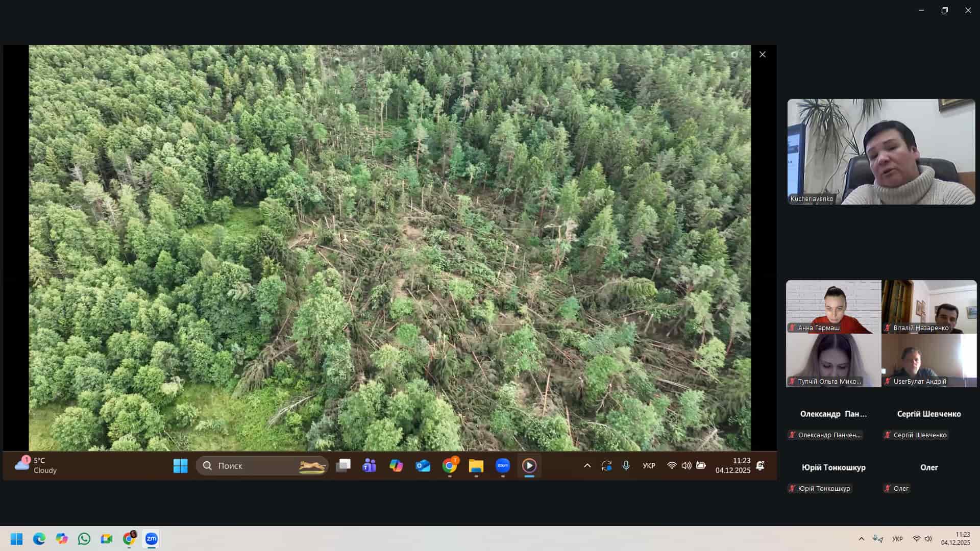Open Google Meet from the taskbar
Image resolution: width=980 pixels, height=551 pixels.
tap(106, 539)
